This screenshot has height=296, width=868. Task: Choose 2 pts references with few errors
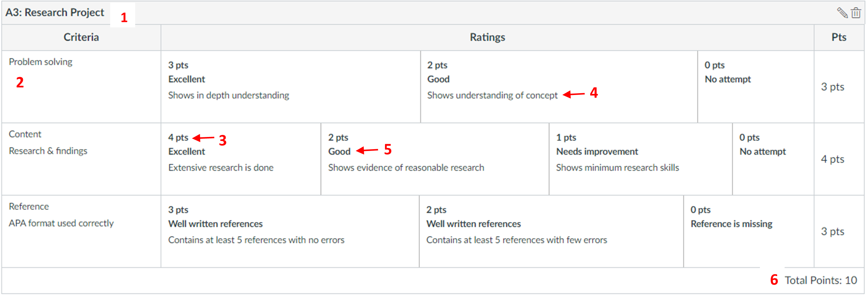click(x=551, y=231)
